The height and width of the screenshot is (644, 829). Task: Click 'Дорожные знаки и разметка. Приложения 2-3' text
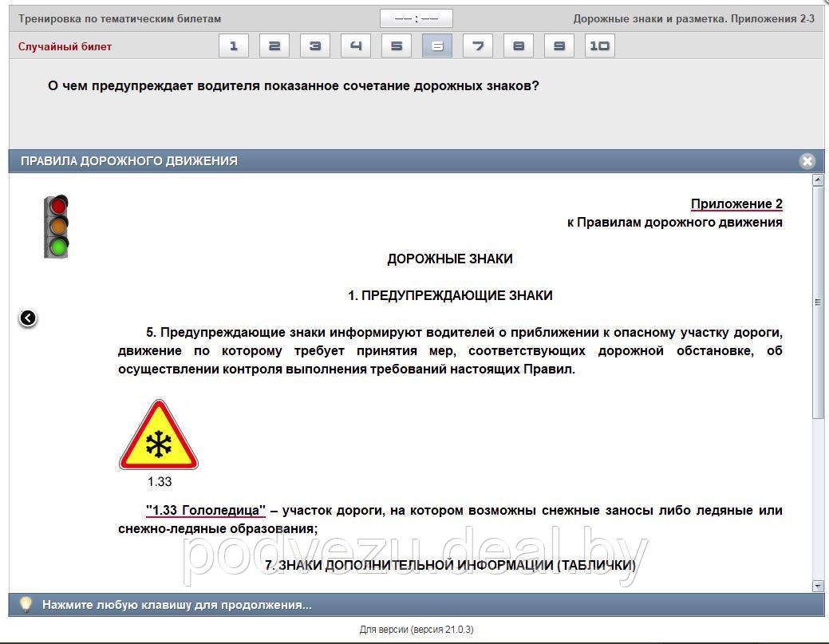click(693, 18)
